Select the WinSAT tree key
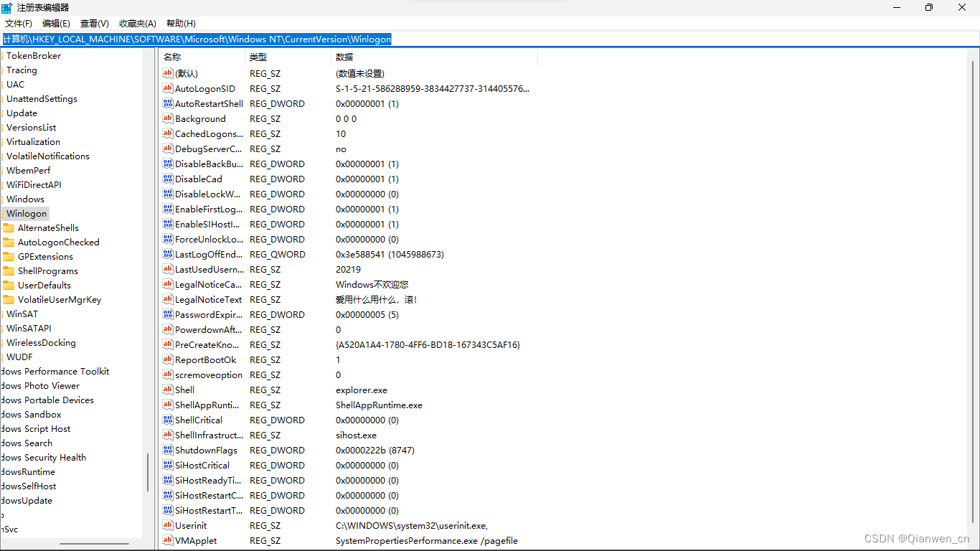This screenshot has height=551, width=980. [x=22, y=314]
